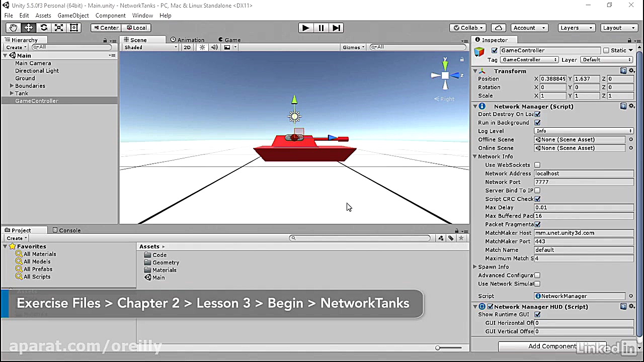Open Network Manager HUD gear settings
The image size is (644, 362).
[631, 306]
